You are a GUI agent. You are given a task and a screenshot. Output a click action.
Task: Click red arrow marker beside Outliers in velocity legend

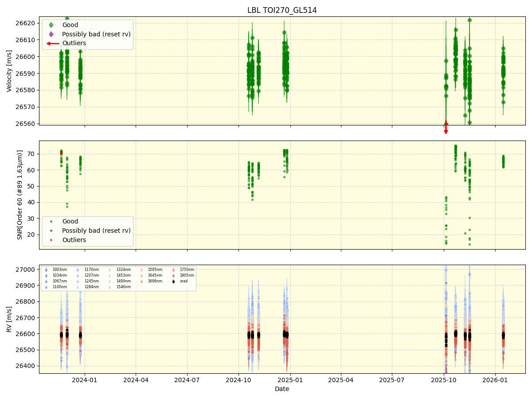[x=53, y=43]
